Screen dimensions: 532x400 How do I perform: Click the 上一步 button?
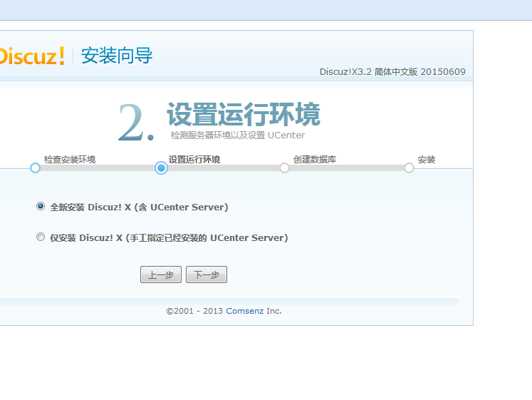coord(161,275)
